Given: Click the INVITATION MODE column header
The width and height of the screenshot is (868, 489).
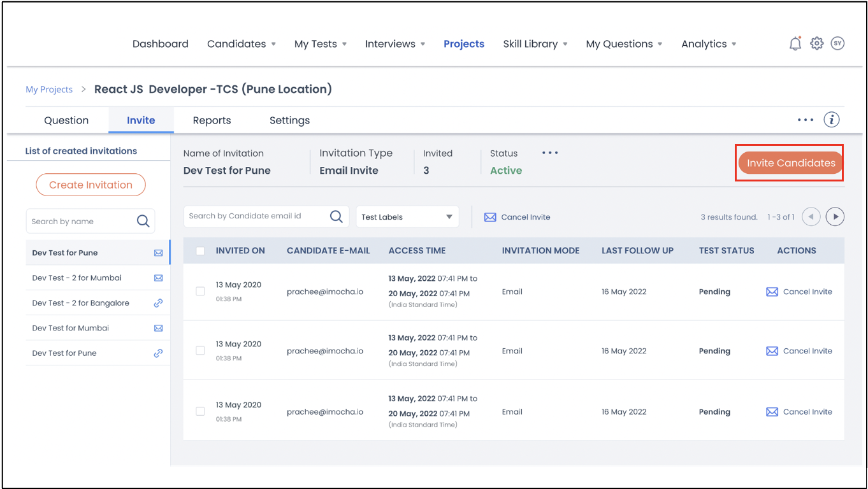Looking at the screenshot, I should click(541, 251).
